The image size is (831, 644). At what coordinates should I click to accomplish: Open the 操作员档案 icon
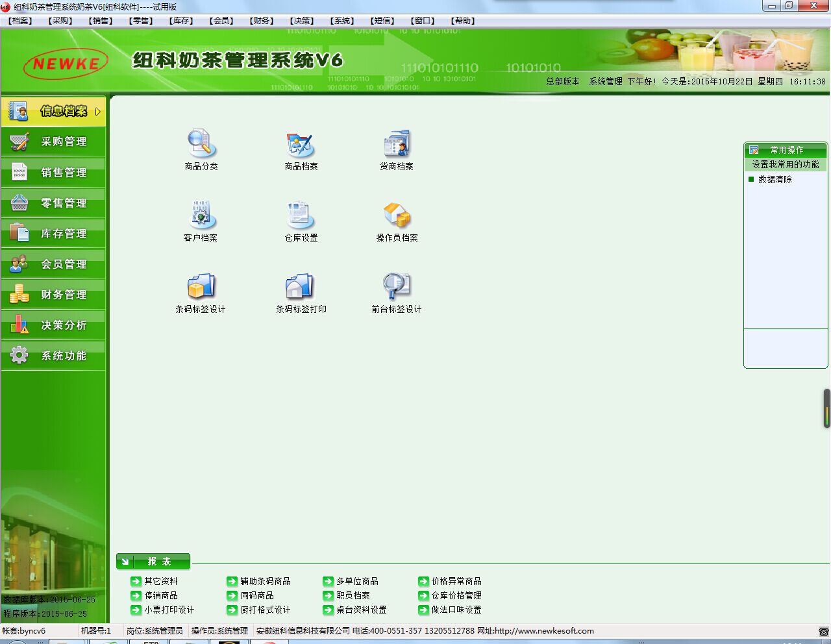pos(397,215)
